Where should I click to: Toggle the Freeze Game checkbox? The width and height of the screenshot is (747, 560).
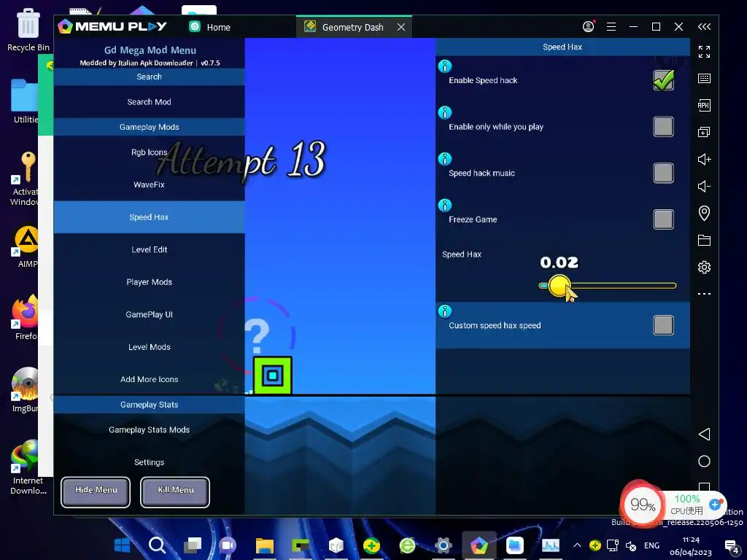coord(663,219)
